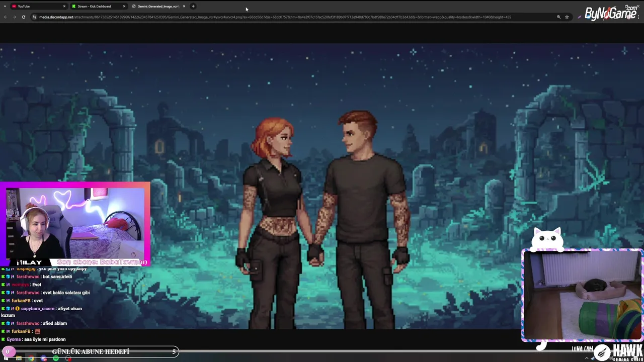Open Google Chrome from the taskbar
Viewport: 644px width, 362px height.
pyautogui.click(x=31, y=358)
